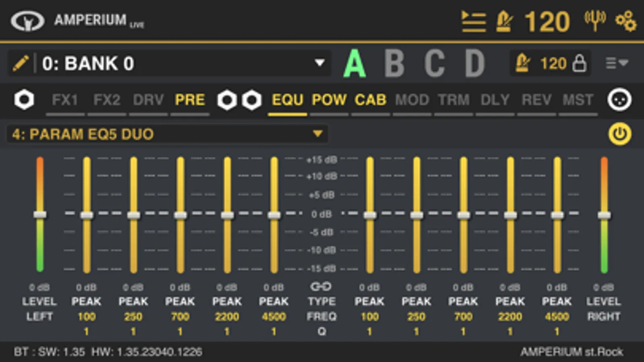Viewport: 644px width, 362px height.
Task: Click the right band 700 frequency value
Action: [463, 317]
